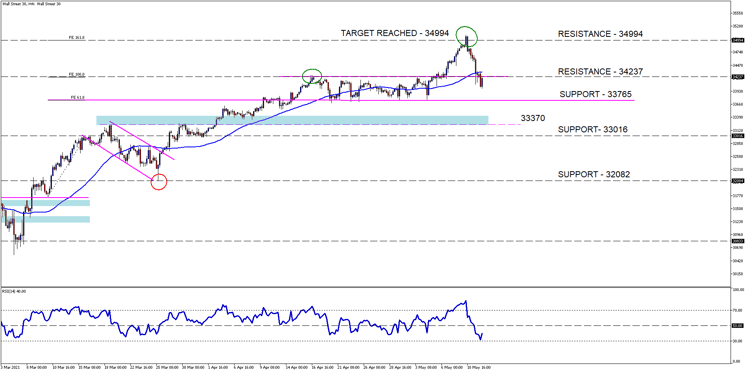Screen dimensions: 750x372
Task: Click the 33016 price tag on the axis
Action: coord(738,135)
